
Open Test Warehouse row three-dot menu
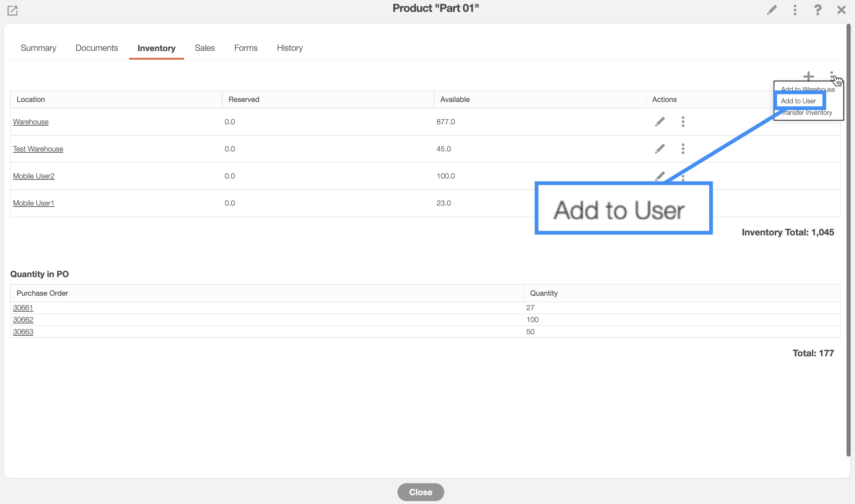(x=683, y=149)
